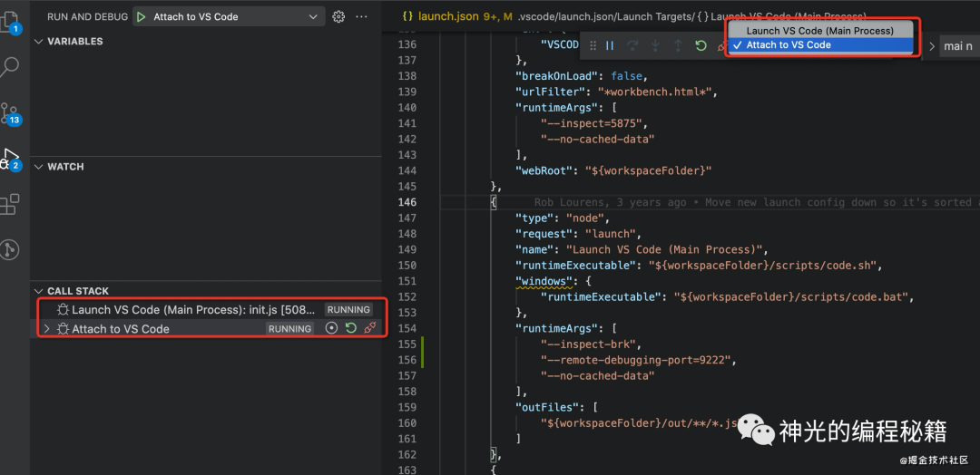Click "--inspect-brk" runtime argument text
Image resolution: width=980 pixels, height=475 pixels.
pos(587,344)
